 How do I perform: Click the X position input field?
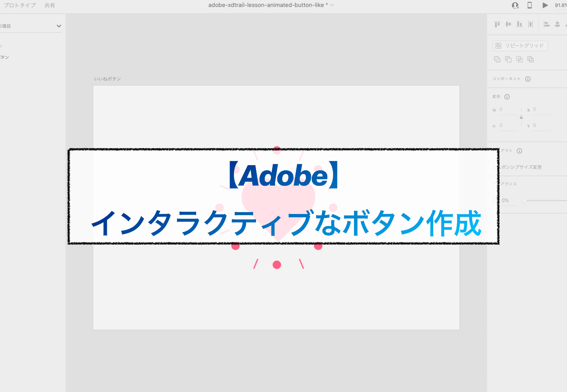[541, 110]
